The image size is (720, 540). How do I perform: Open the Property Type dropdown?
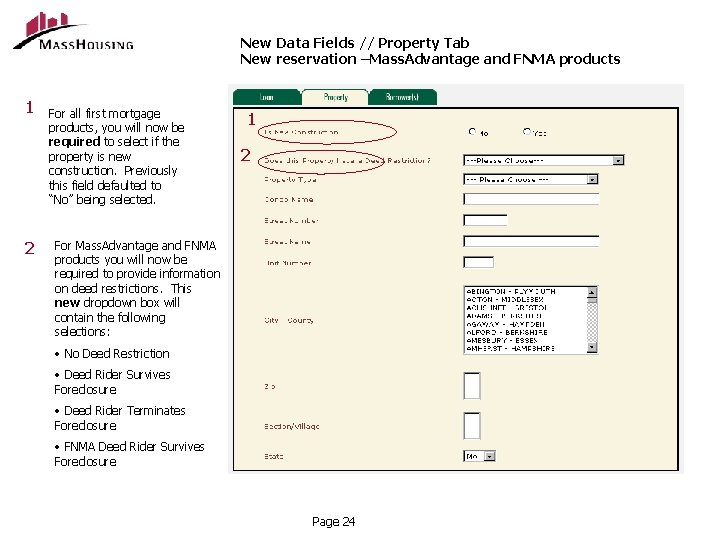(x=531, y=180)
